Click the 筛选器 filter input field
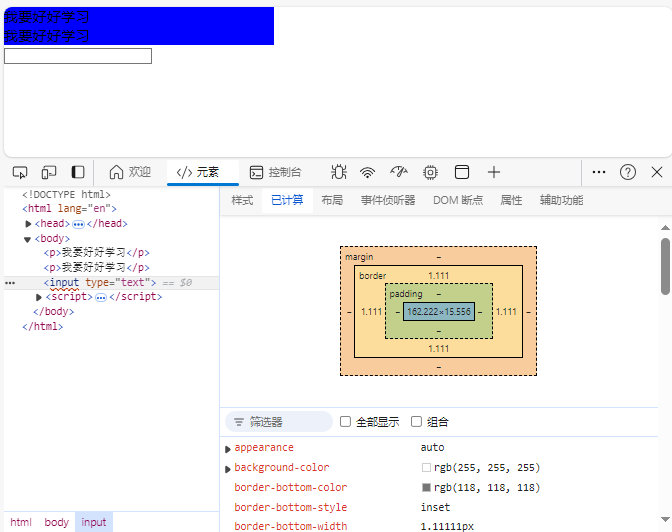 pyautogui.click(x=285, y=422)
